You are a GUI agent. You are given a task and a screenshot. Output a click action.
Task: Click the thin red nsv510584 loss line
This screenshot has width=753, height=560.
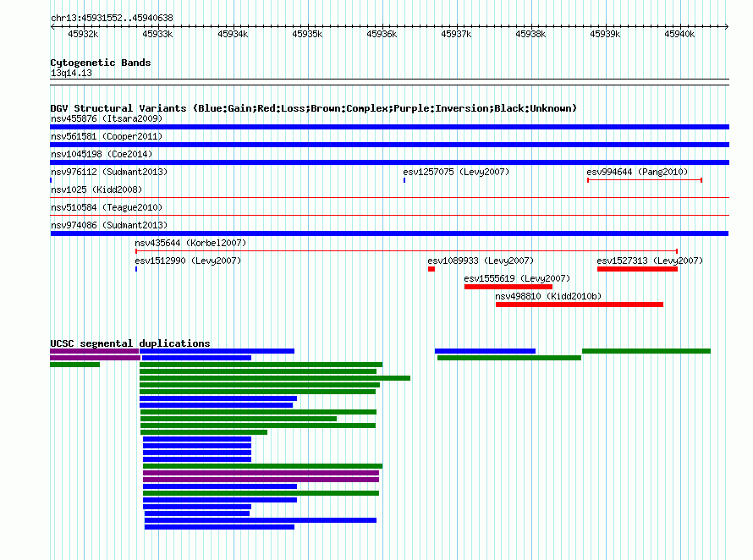[x=389, y=215]
